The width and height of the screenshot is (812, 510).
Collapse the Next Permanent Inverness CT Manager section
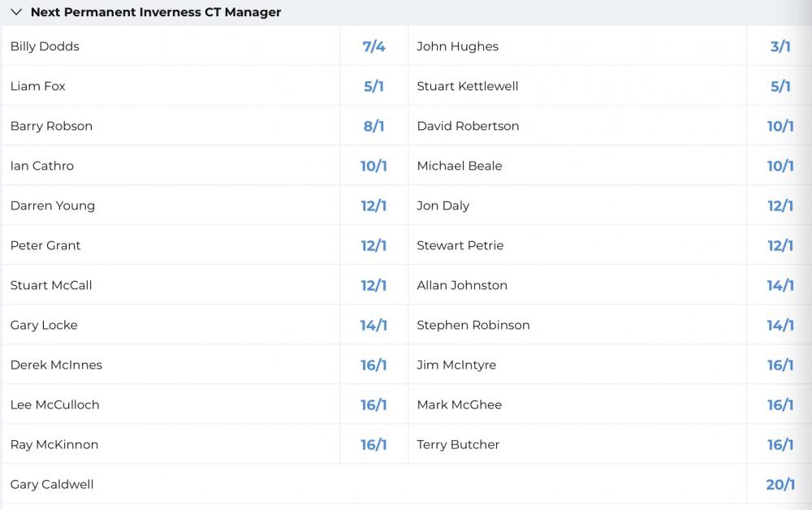click(x=16, y=12)
